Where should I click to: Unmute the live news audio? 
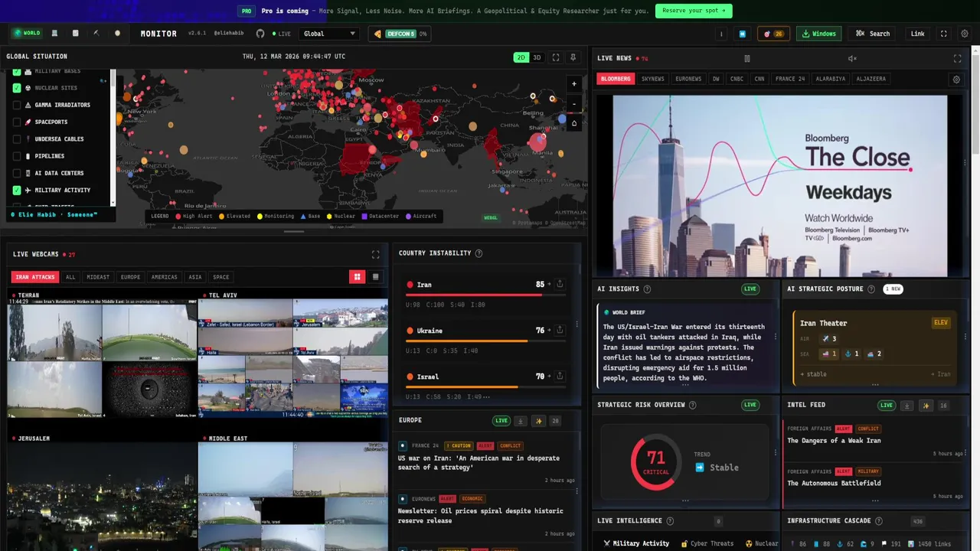(x=852, y=58)
